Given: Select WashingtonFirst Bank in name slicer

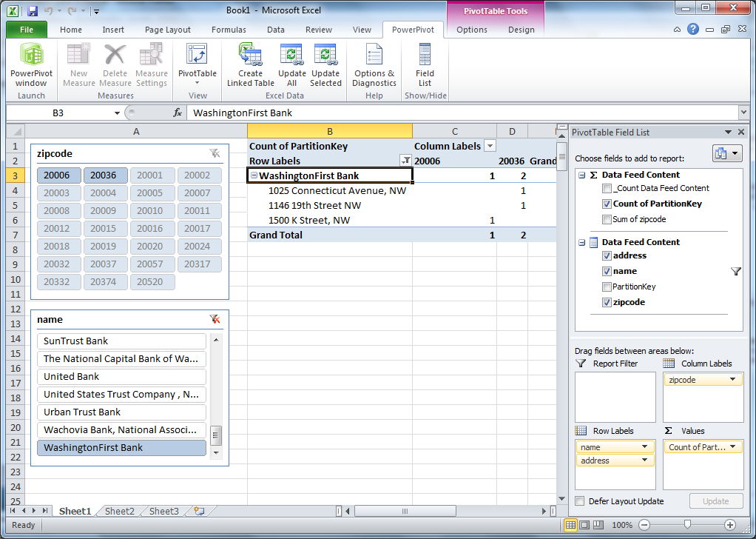Looking at the screenshot, I should pyautogui.click(x=121, y=447).
